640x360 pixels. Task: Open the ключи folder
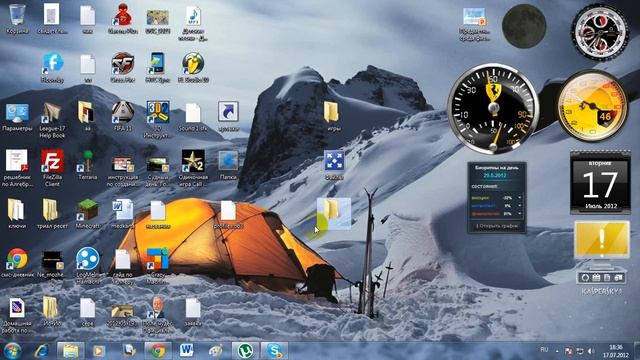pos(17,213)
